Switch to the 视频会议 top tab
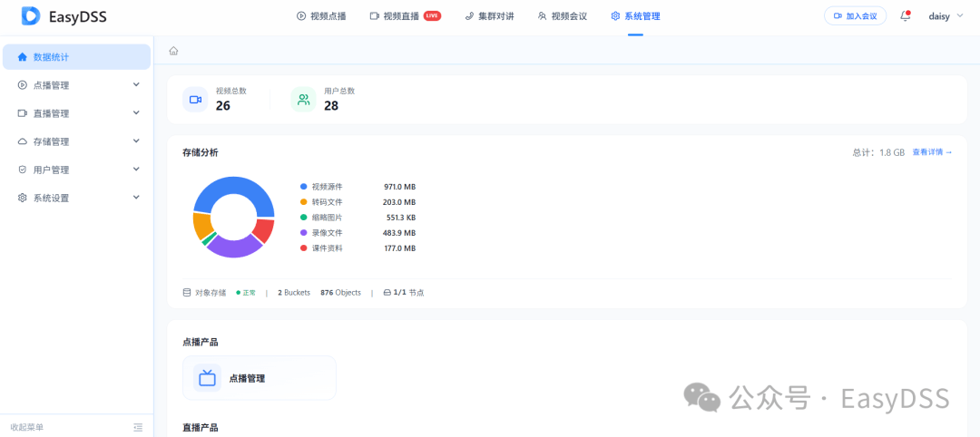The width and height of the screenshot is (980, 437). (563, 16)
